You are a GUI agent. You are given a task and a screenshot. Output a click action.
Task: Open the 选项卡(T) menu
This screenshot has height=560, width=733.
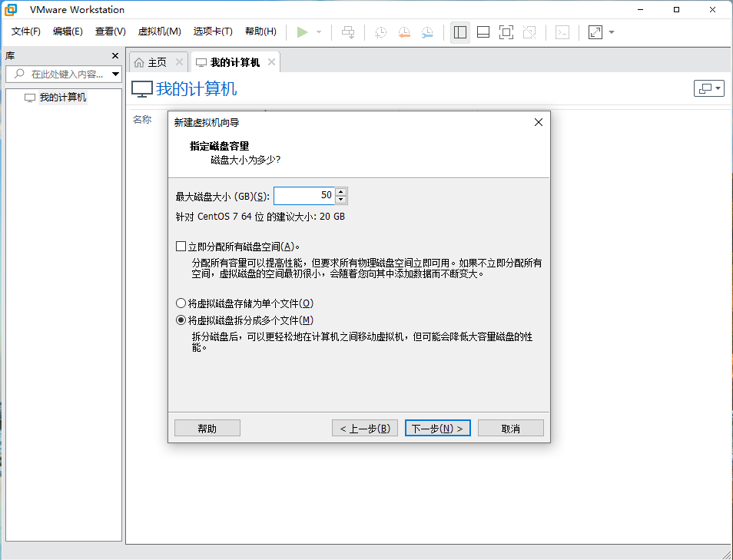[213, 31]
